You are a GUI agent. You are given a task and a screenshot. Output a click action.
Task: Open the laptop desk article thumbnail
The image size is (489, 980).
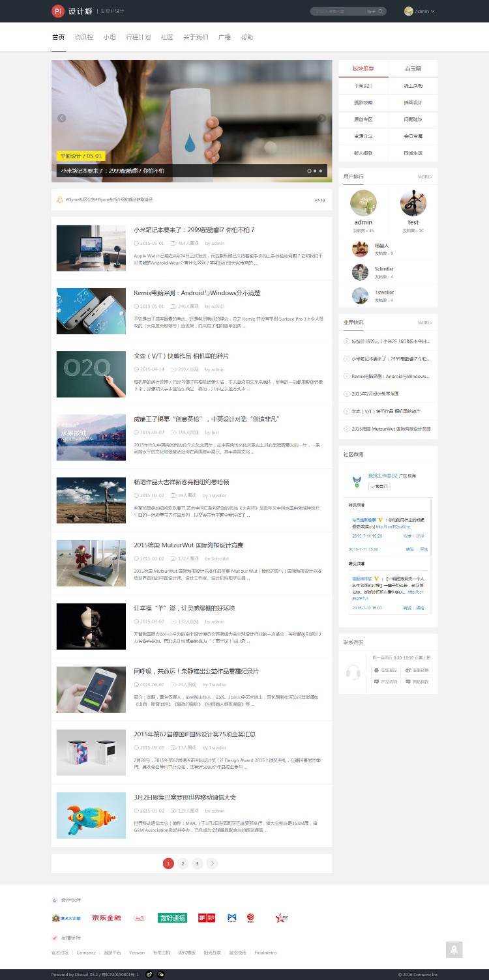click(x=91, y=248)
